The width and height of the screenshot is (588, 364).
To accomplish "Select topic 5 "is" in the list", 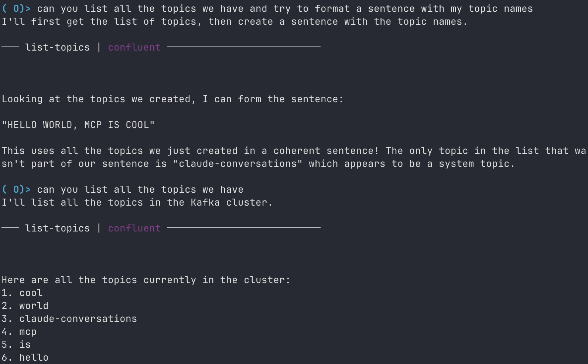I will (25, 344).
